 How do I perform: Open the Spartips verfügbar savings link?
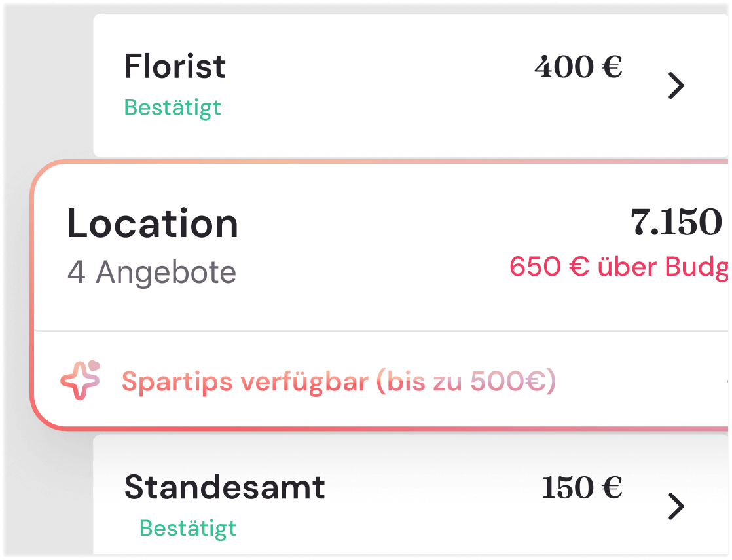[x=338, y=381]
